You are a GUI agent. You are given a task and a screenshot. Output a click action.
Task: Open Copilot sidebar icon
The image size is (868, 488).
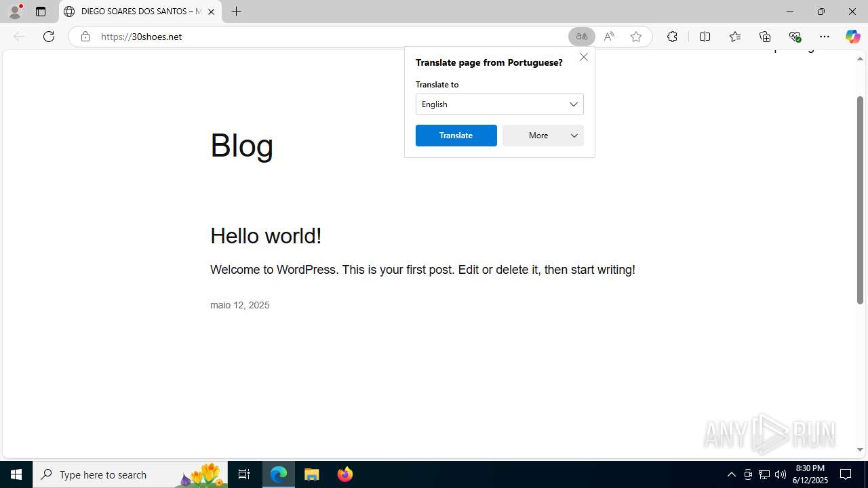[x=852, y=37]
